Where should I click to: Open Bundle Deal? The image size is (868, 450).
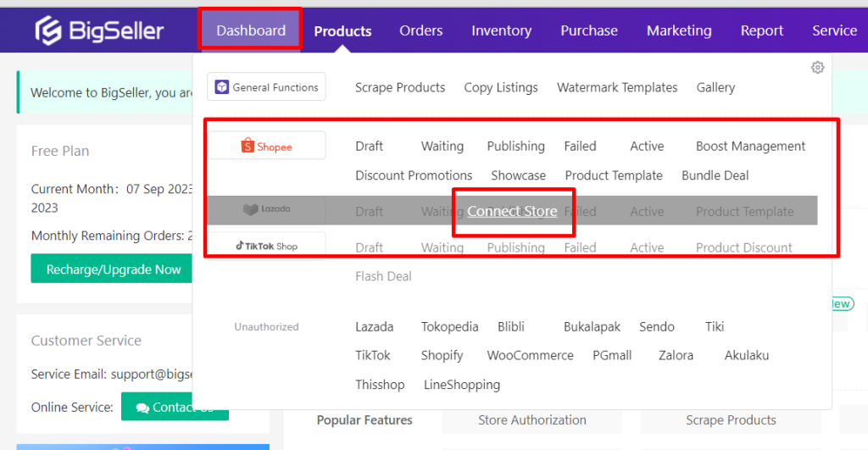pyautogui.click(x=715, y=175)
